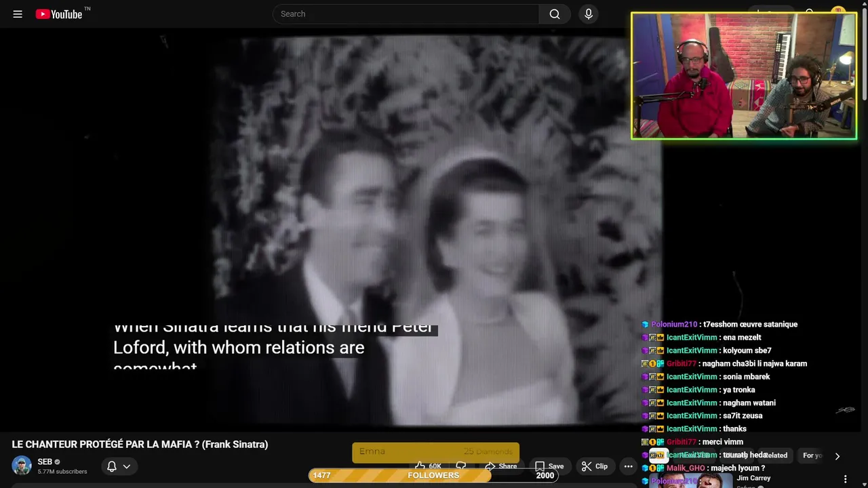Click the verified badge next to SEB

point(57,462)
